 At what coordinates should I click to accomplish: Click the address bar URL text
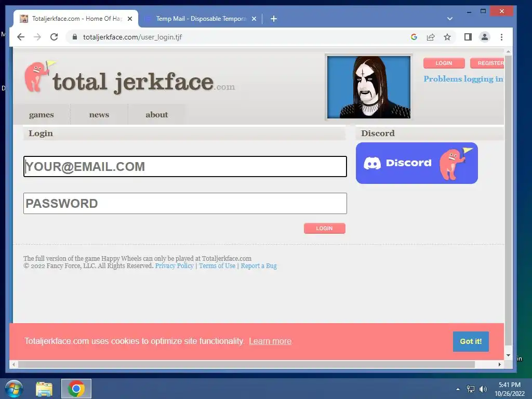point(132,37)
